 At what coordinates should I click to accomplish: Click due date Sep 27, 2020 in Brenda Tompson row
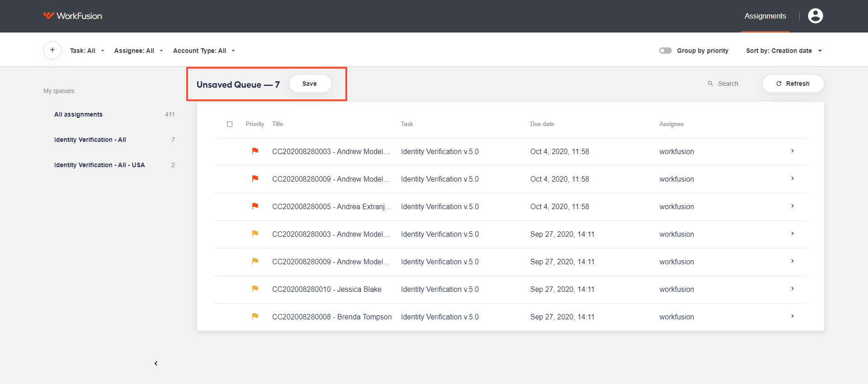(x=562, y=317)
